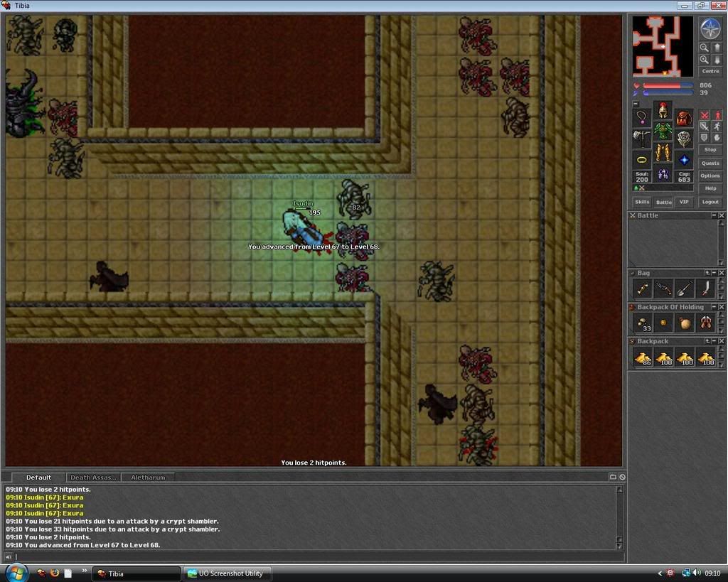Close the Backpack container
The height and width of the screenshot is (582, 728).
[x=721, y=341]
